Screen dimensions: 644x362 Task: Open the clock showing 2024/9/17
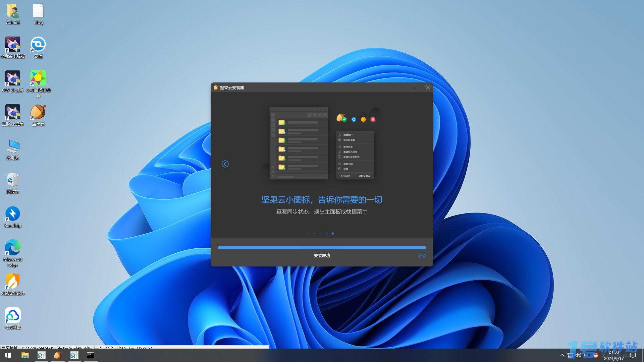point(614,355)
